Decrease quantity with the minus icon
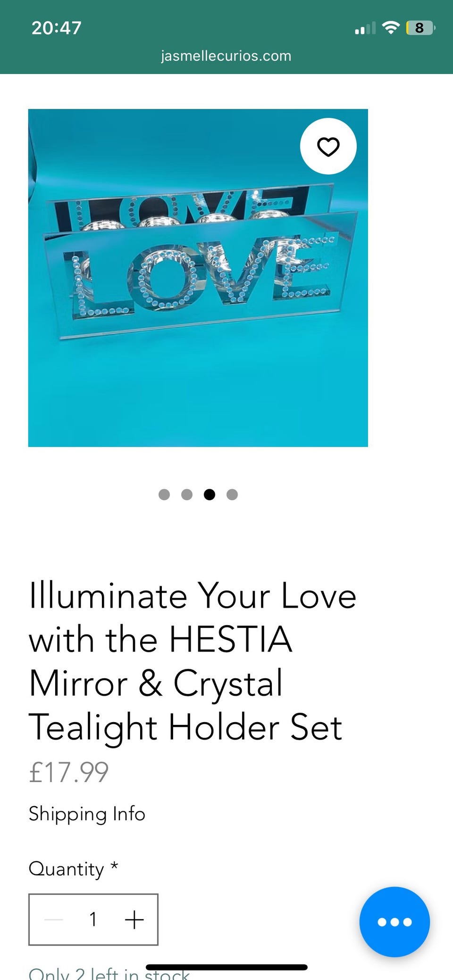This screenshot has width=453, height=980. point(54,919)
